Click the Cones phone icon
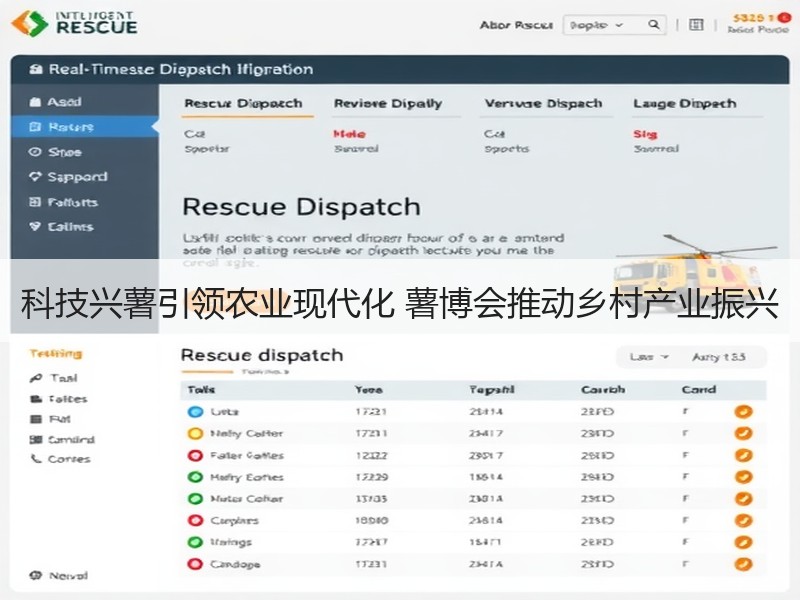 pyautogui.click(x=36, y=459)
